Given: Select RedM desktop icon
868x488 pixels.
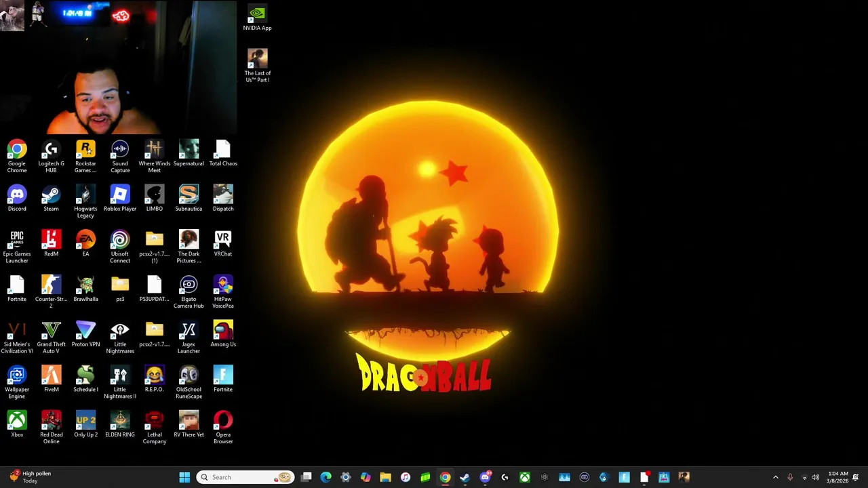Looking at the screenshot, I should pos(51,244).
